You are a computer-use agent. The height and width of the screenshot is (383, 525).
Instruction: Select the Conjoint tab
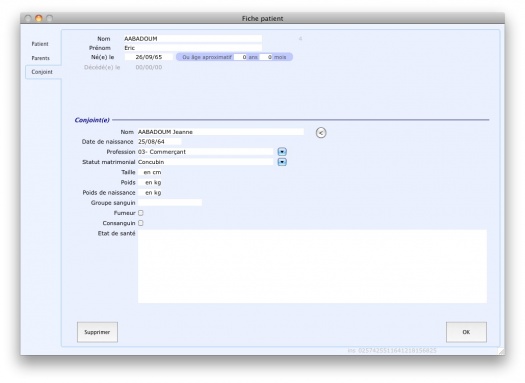[x=42, y=72]
